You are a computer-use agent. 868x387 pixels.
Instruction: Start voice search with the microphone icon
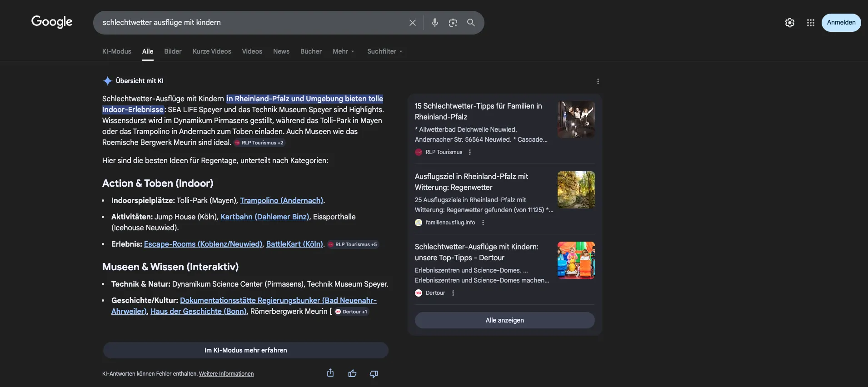(435, 23)
